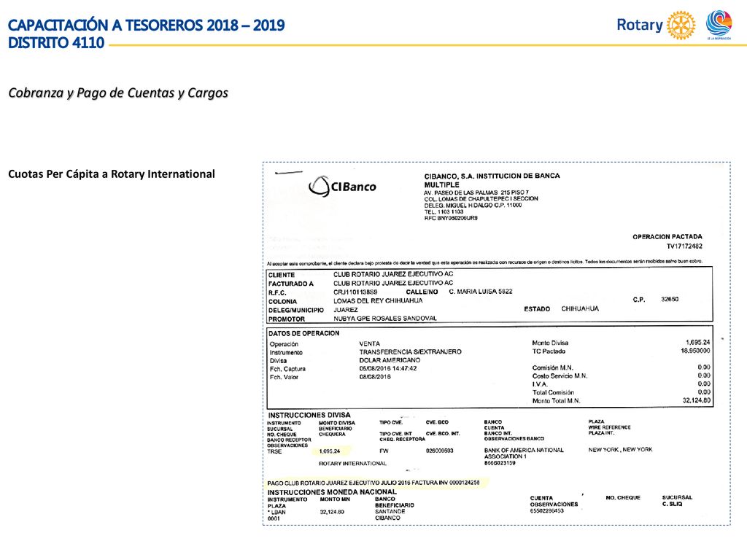Click TC Pactado rate 18.950000
Viewport: 747px width, 560px height.
click(x=695, y=351)
